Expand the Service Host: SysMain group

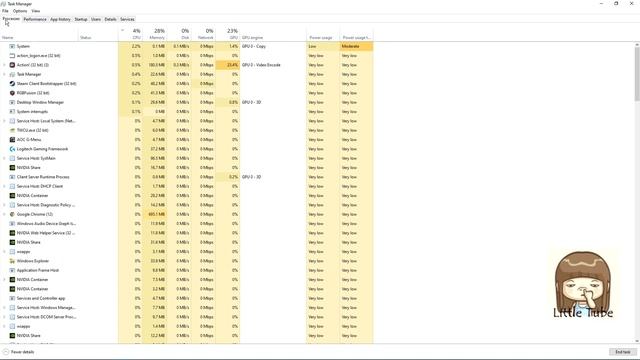click(4, 158)
